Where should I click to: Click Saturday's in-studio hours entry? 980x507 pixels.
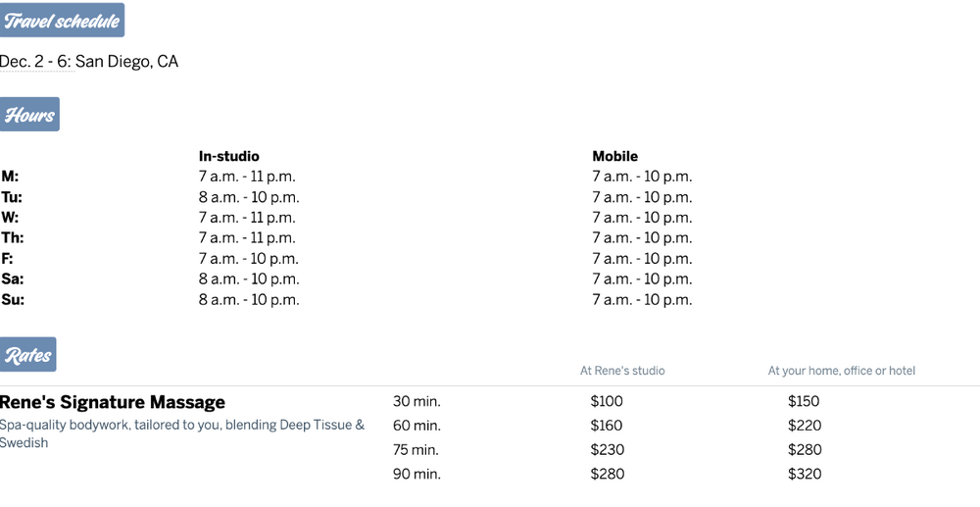[x=249, y=279]
